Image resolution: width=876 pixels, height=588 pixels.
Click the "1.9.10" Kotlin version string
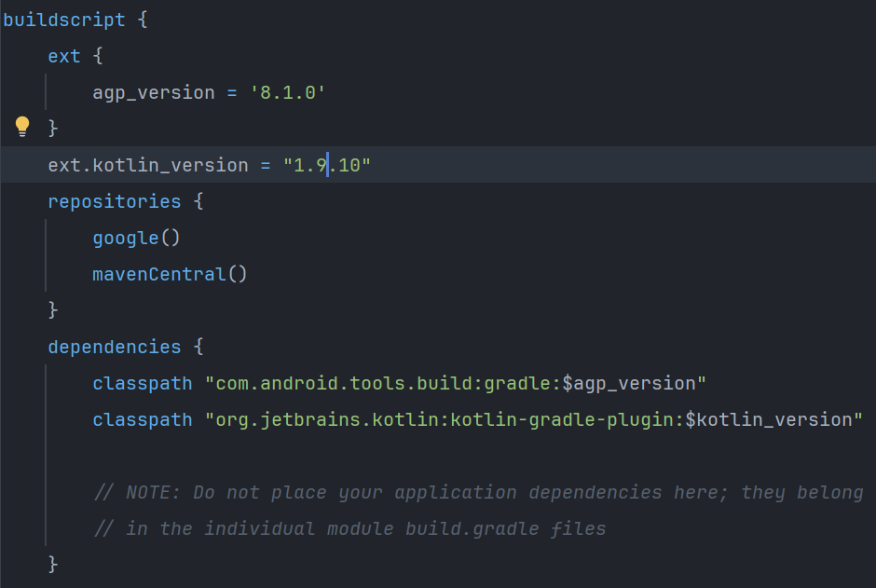(x=328, y=165)
